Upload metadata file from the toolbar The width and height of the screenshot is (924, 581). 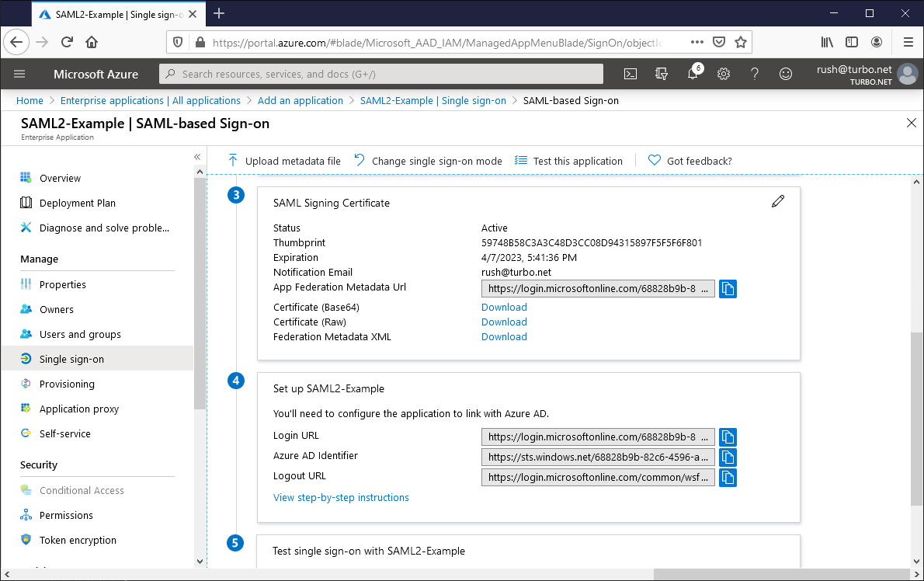[283, 161]
